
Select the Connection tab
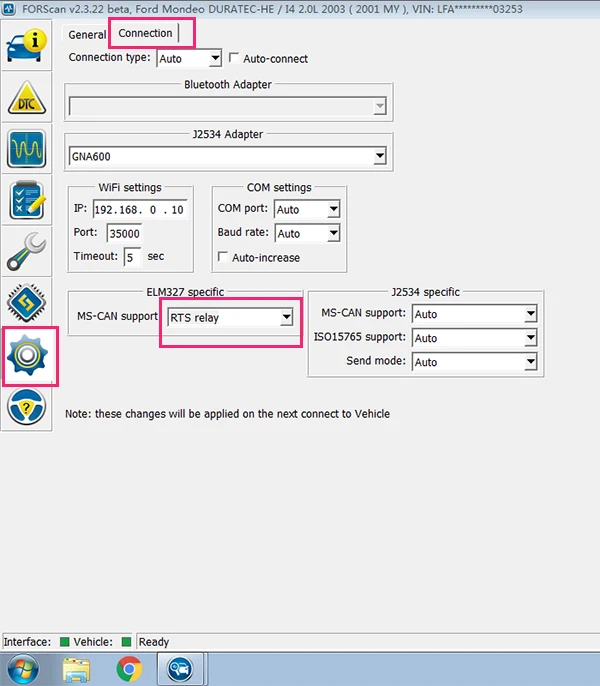coord(145,33)
